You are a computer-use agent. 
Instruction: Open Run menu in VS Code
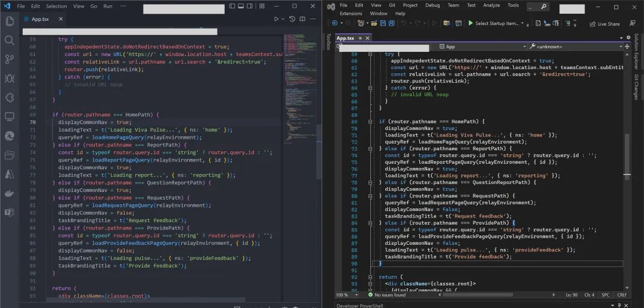point(107,6)
